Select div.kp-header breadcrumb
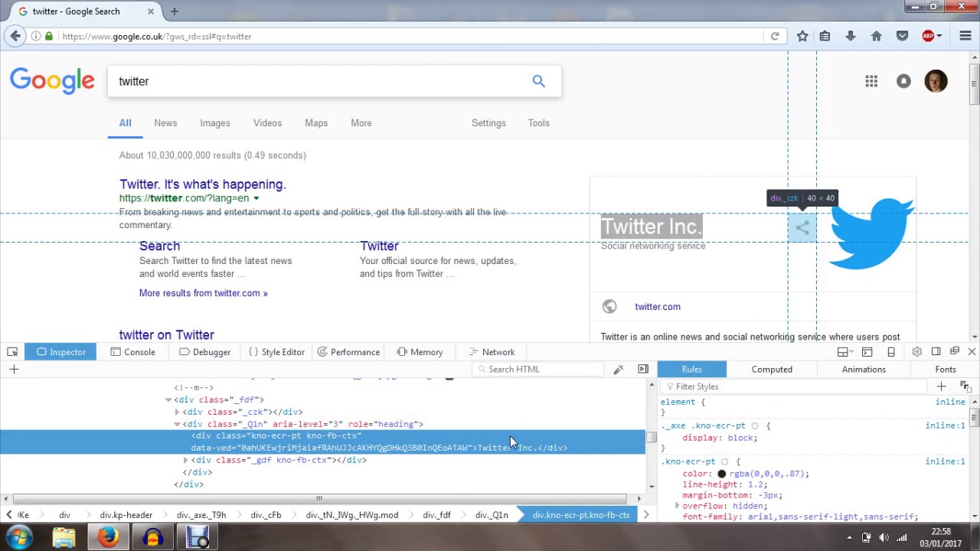Viewport: 980px width, 551px height. click(x=126, y=515)
